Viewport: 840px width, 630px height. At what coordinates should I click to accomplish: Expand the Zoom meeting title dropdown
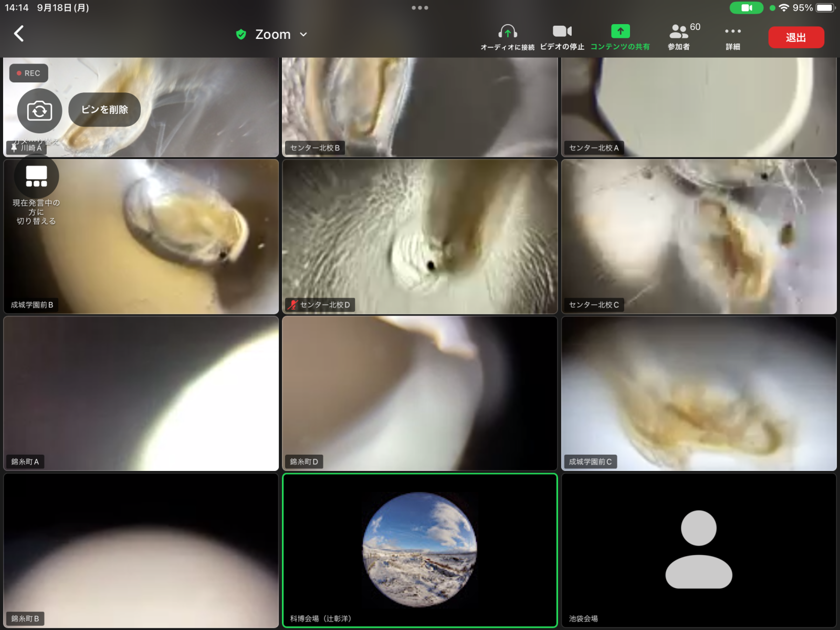tap(303, 35)
